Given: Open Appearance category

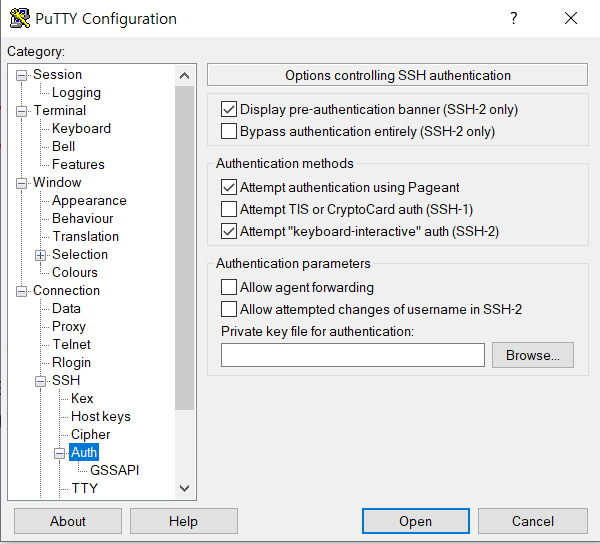Looking at the screenshot, I should coord(89,200).
